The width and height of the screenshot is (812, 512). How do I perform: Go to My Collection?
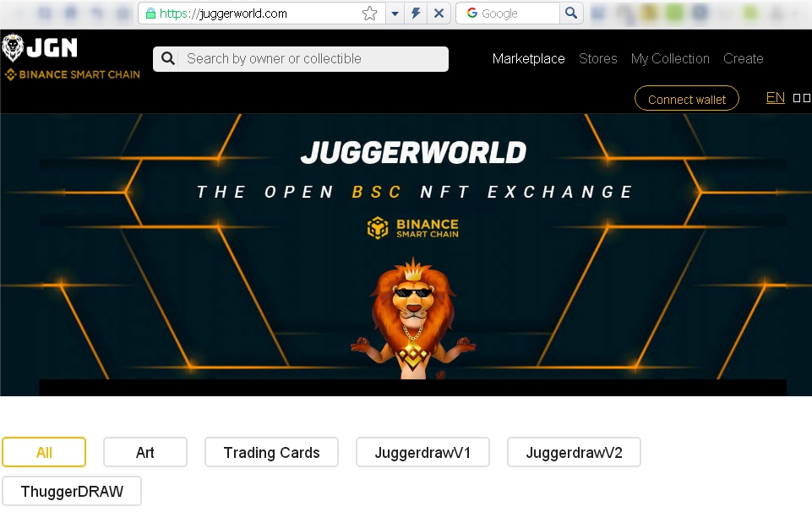[670, 58]
